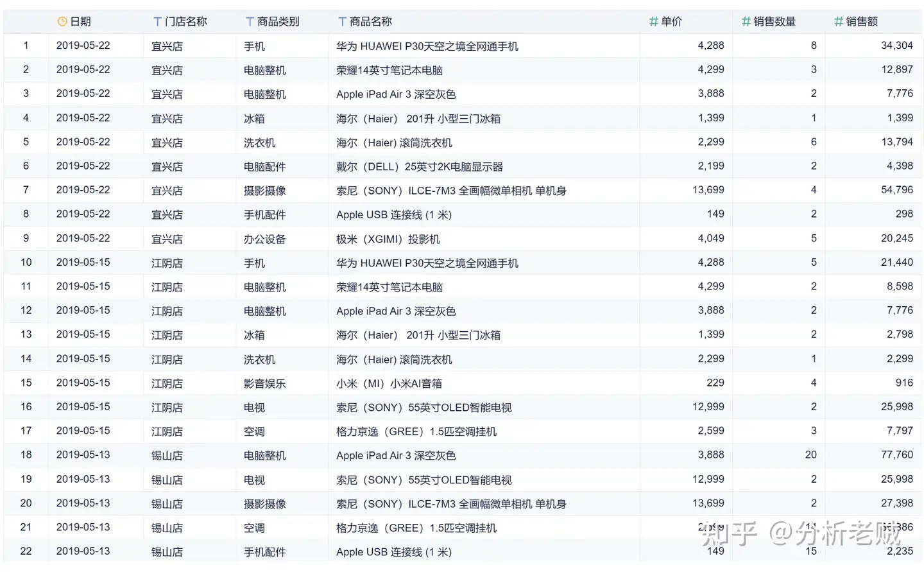
Task: Click row number 22
Action: coord(26,551)
